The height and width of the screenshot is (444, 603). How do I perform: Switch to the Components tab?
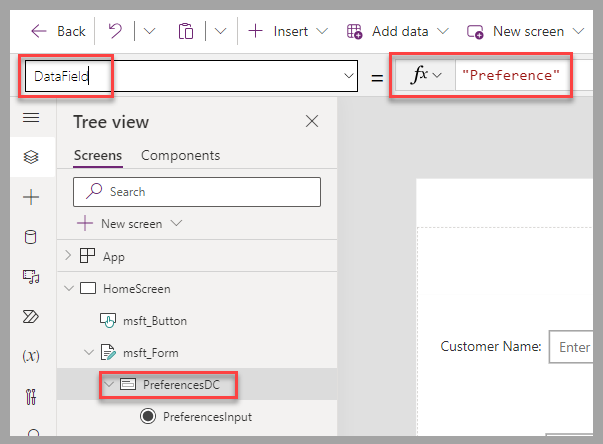coord(180,155)
